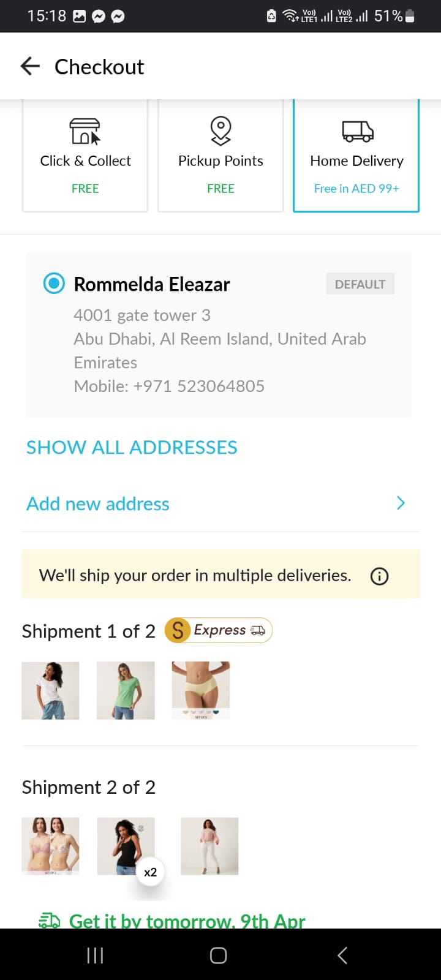Image resolution: width=441 pixels, height=980 pixels.
Task: Tap the back arrow in Checkout header
Action: click(30, 66)
